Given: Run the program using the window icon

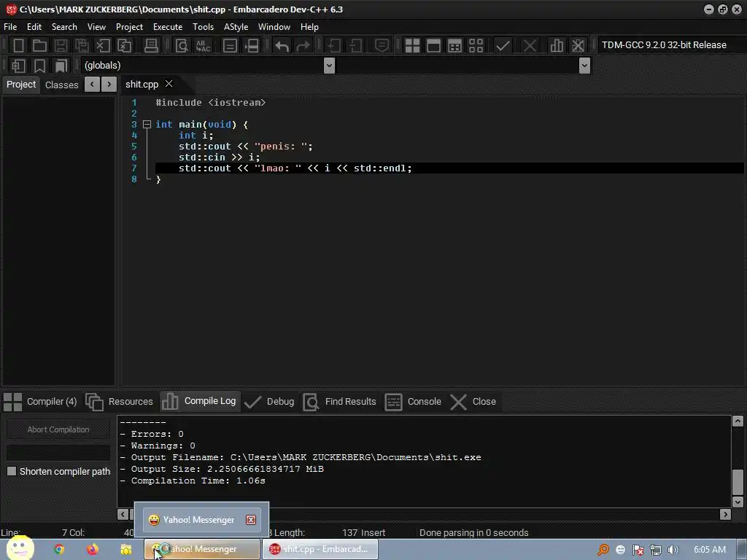Looking at the screenshot, I should pyautogui.click(x=433, y=46).
